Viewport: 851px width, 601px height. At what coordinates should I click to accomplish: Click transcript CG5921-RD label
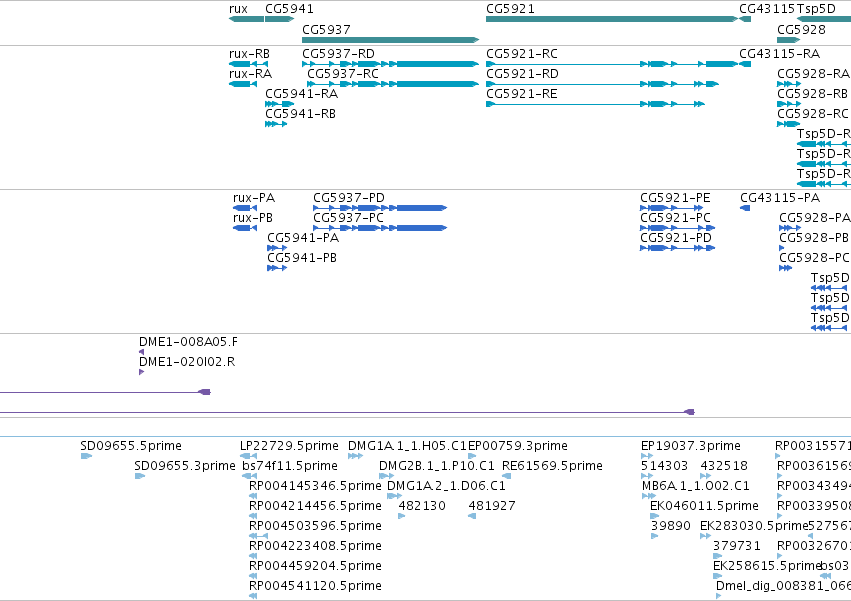(x=523, y=74)
